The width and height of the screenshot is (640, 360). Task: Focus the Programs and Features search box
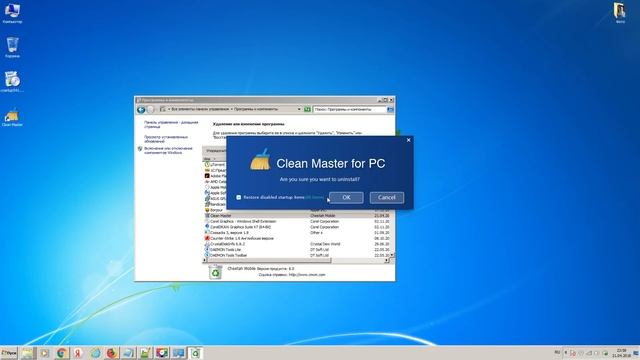coord(349,109)
